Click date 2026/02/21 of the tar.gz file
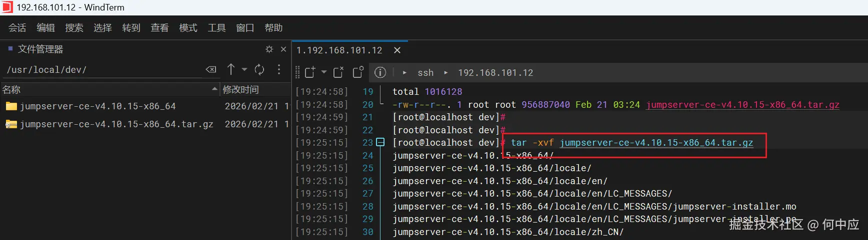 tap(251, 124)
